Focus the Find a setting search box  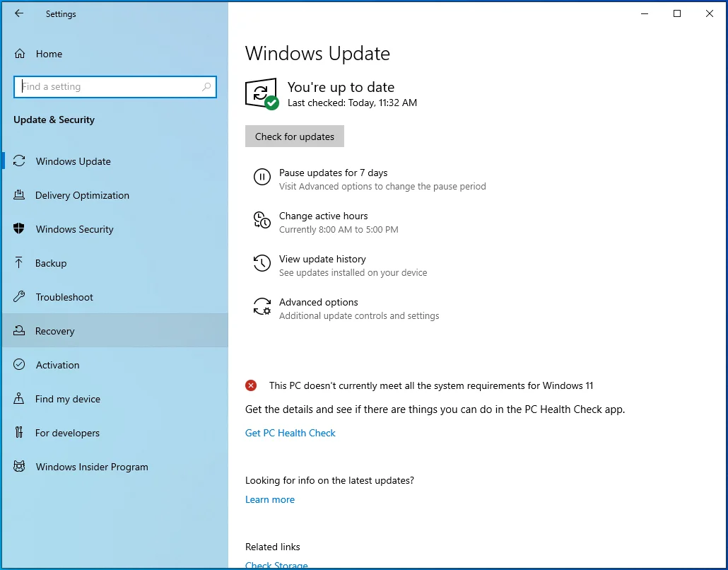[x=115, y=87]
